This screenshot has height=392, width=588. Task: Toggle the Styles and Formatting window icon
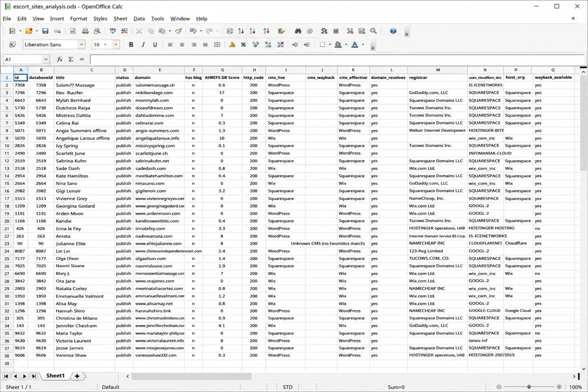(x=12, y=45)
